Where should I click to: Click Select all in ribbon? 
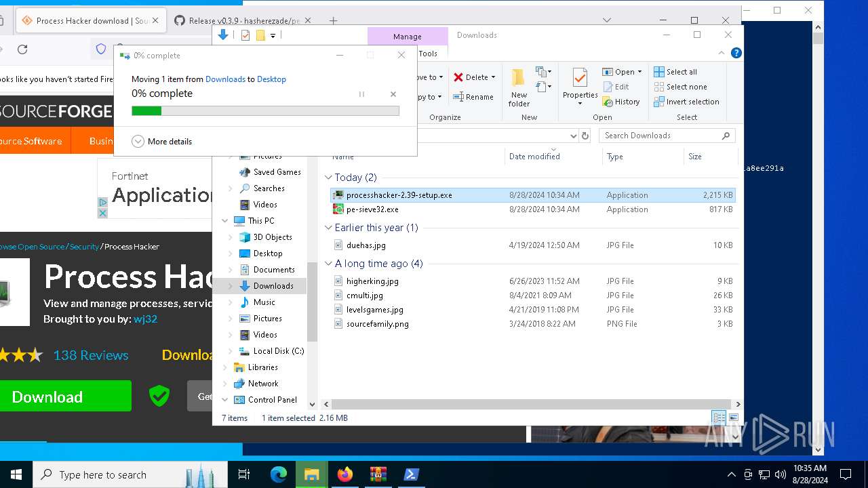pyautogui.click(x=675, y=72)
